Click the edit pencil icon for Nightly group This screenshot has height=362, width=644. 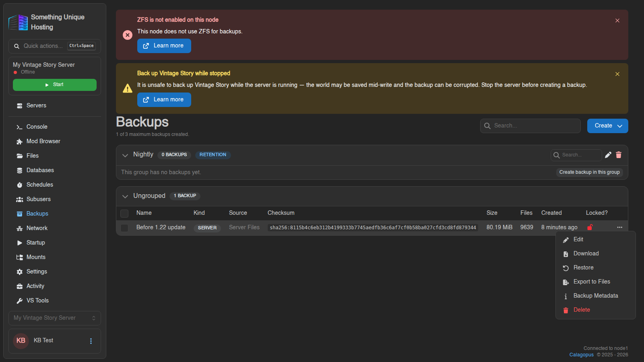pyautogui.click(x=608, y=155)
